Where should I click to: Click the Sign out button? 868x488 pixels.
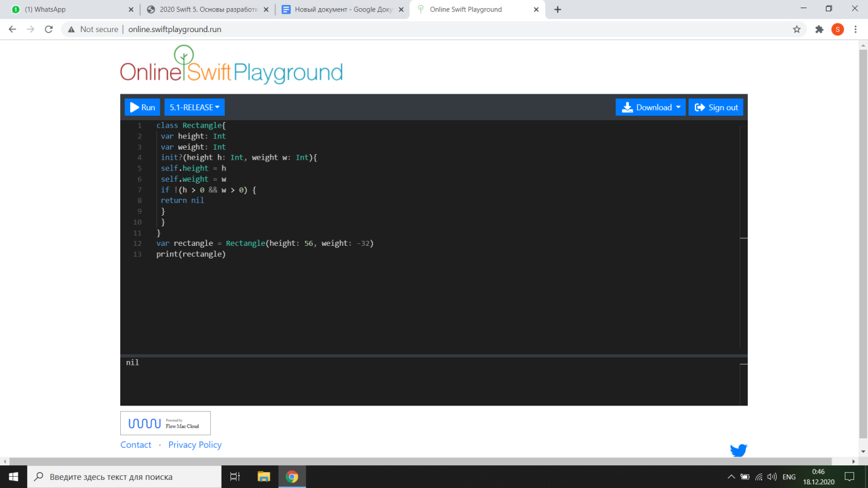(x=716, y=108)
